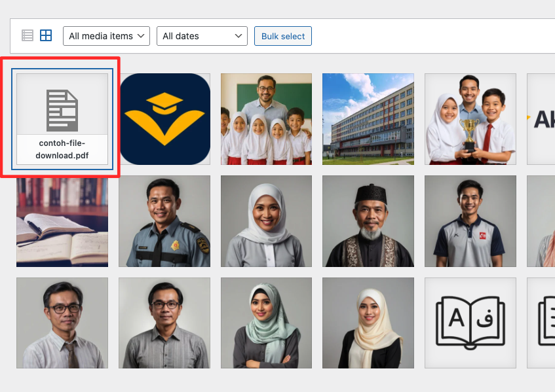555x392 pixels.
Task: Switch to list view of media
Action: (x=28, y=35)
